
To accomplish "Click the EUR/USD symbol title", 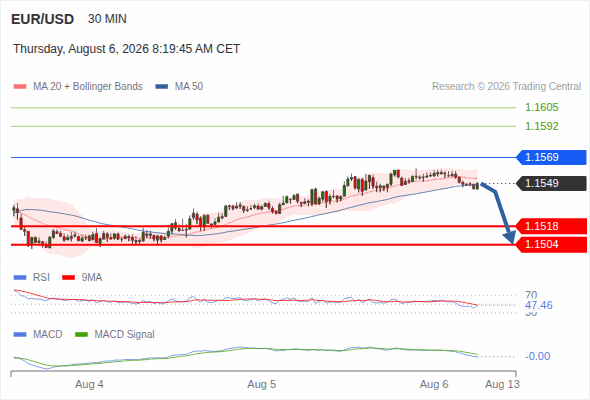I will tap(43, 19).
